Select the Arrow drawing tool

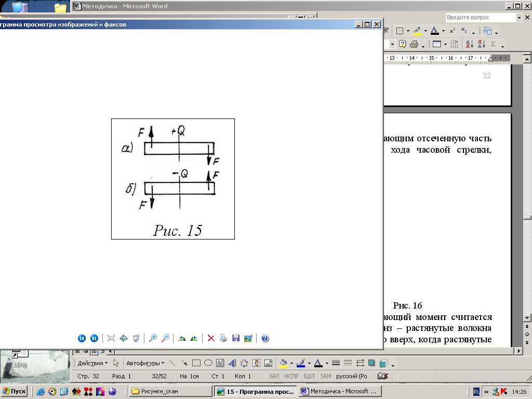point(184,363)
